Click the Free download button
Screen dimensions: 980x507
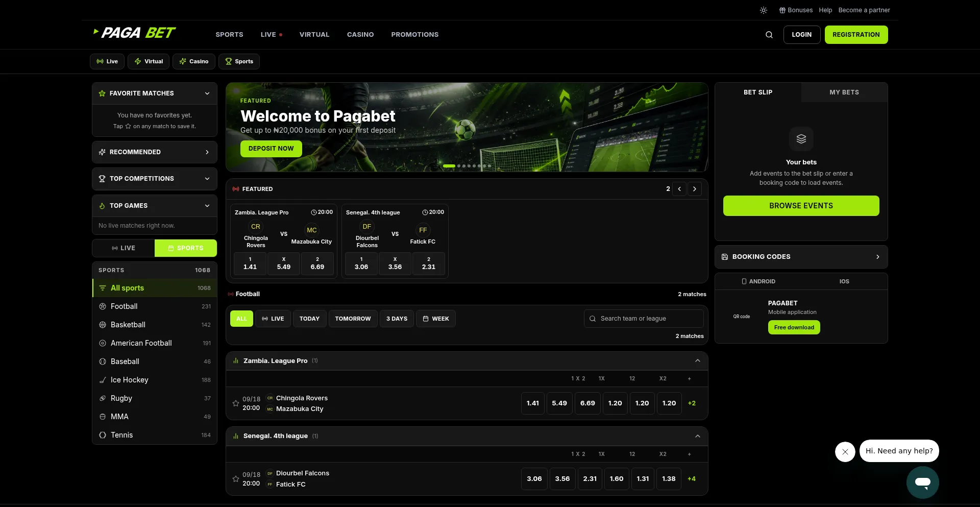[794, 327]
